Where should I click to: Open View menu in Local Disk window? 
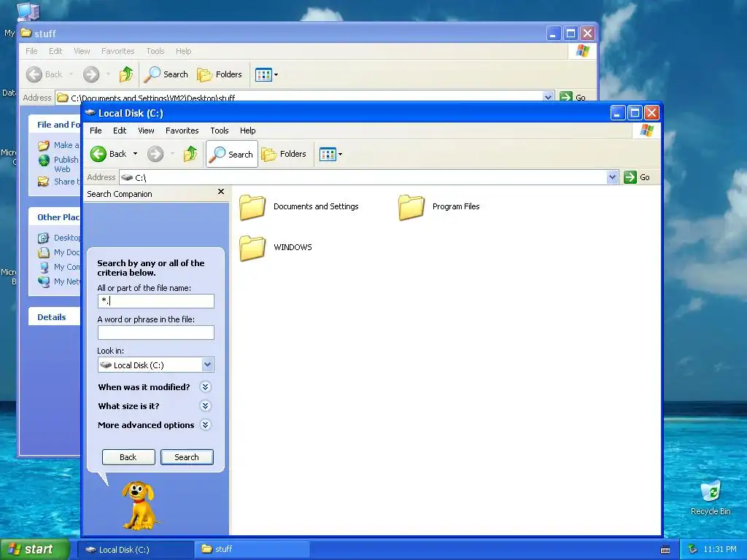coord(146,131)
